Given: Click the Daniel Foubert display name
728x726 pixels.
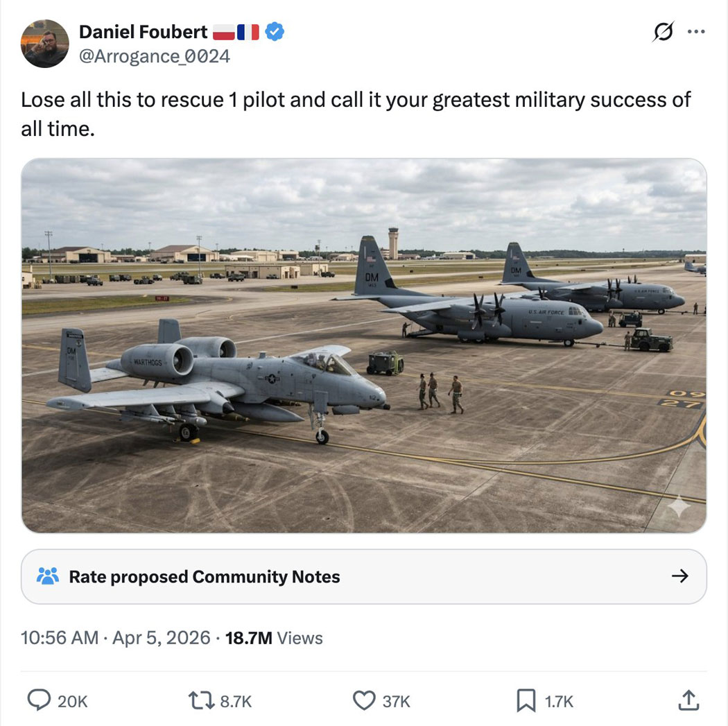Looking at the screenshot, I should 143,32.
